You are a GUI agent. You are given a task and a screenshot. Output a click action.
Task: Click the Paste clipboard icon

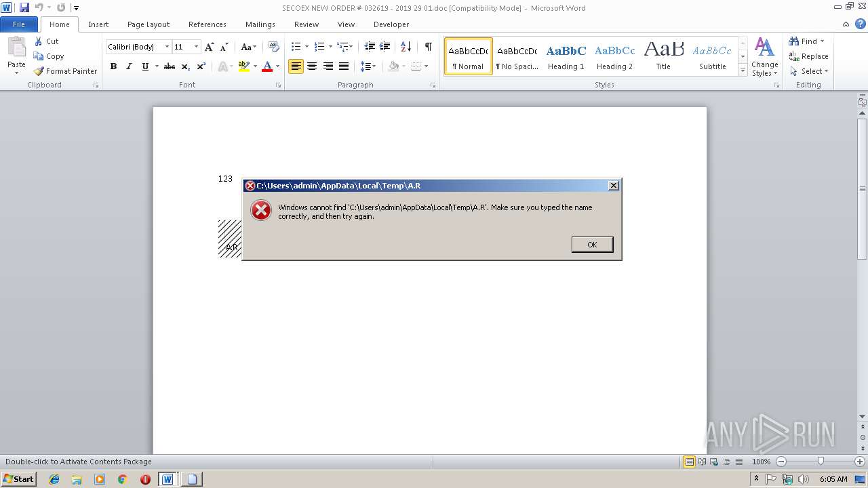click(16, 48)
